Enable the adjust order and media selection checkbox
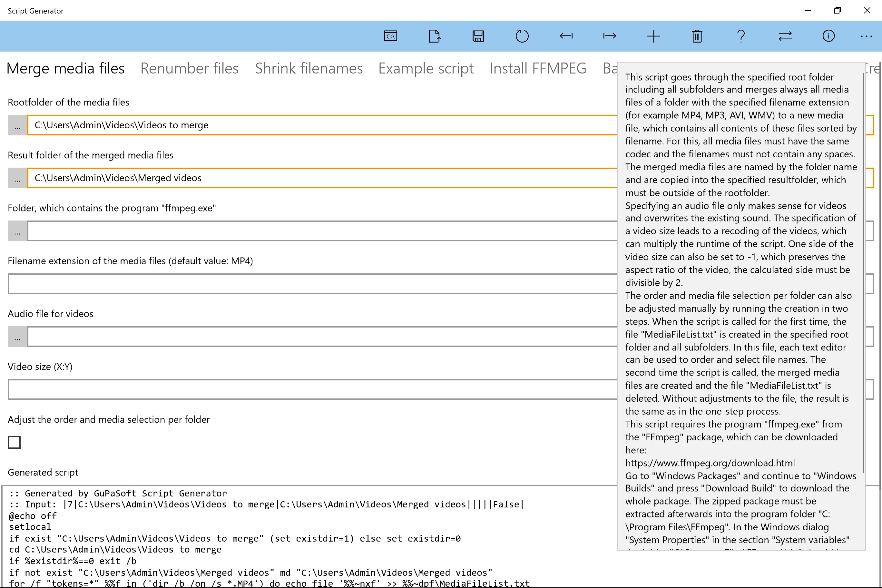 pos(14,442)
